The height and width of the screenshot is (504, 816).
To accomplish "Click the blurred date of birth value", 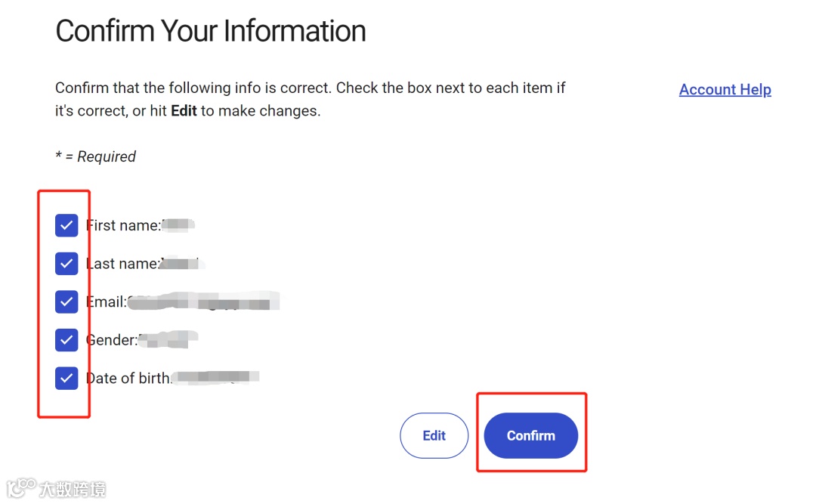I will click(x=215, y=377).
